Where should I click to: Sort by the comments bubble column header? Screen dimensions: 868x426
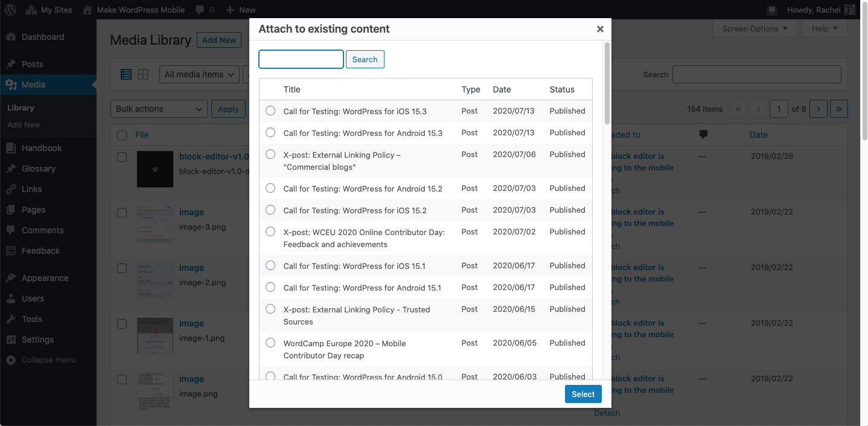click(x=703, y=135)
